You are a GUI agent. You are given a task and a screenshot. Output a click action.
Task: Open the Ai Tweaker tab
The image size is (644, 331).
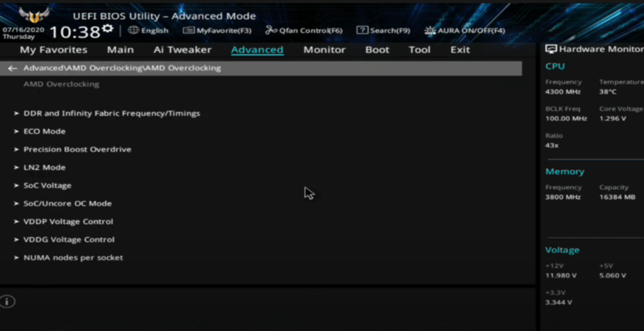pos(182,50)
